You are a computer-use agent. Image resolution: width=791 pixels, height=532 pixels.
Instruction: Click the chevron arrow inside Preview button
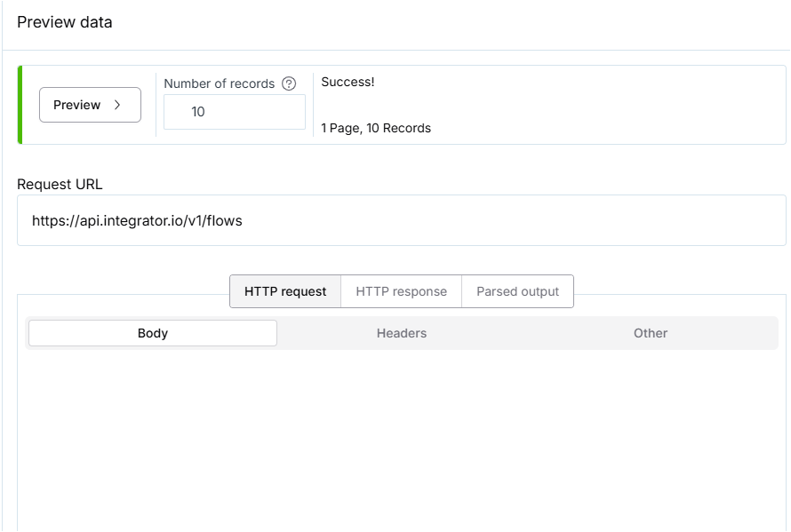point(117,105)
